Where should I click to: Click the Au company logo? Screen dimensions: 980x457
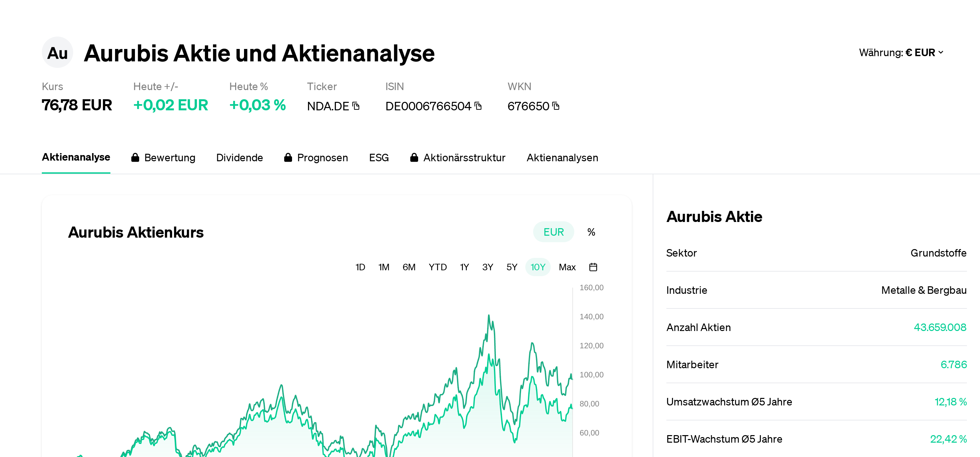pos(57,53)
